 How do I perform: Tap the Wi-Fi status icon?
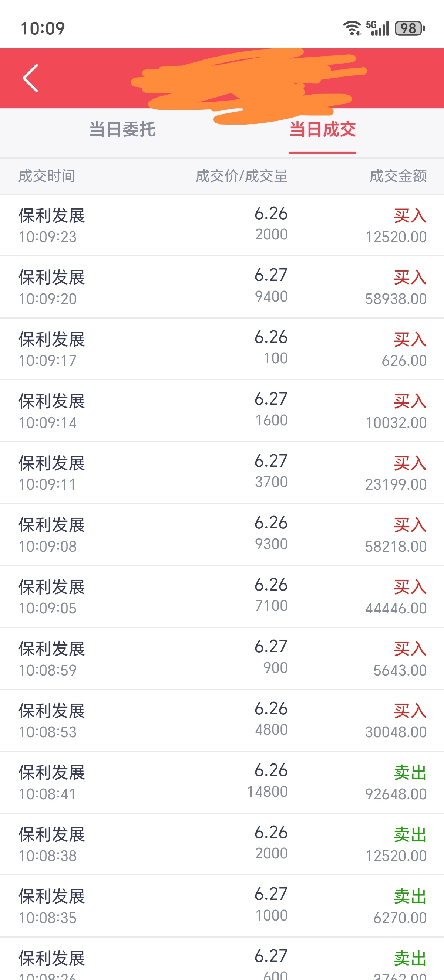(352, 28)
